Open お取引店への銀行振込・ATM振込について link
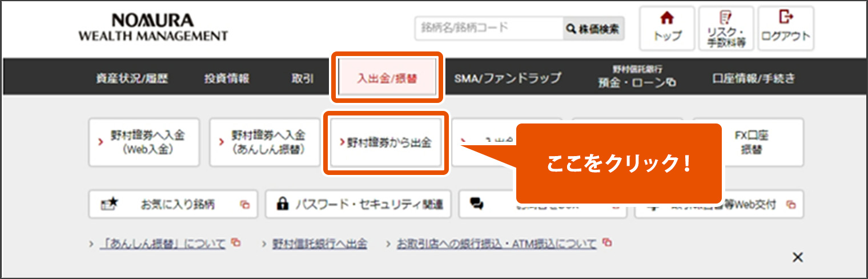Viewport: 868px width, 279px height. tap(496, 243)
